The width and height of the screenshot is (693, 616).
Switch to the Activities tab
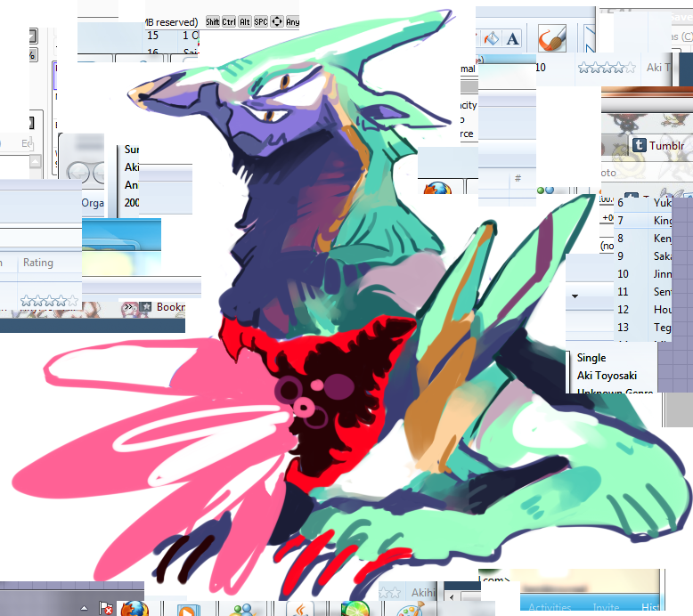pyautogui.click(x=550, y=607)
